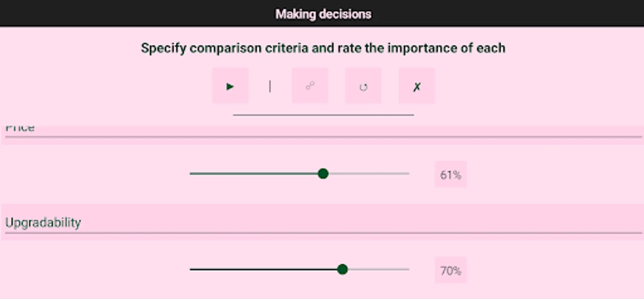
Task: Click the 70% importance value box
Action: tap(450, 271)
